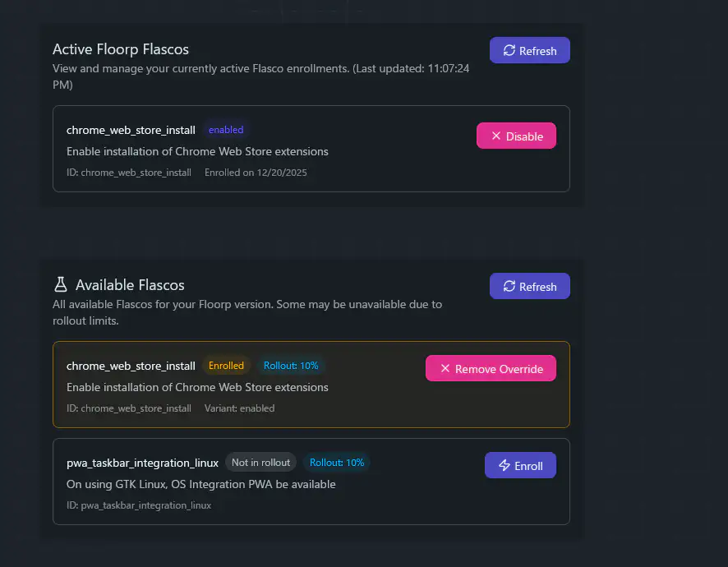Image resolution: width=728 pixels, height=567 pixels.
Task: Click the purple 'enabled' status badge
Action: 226,130
